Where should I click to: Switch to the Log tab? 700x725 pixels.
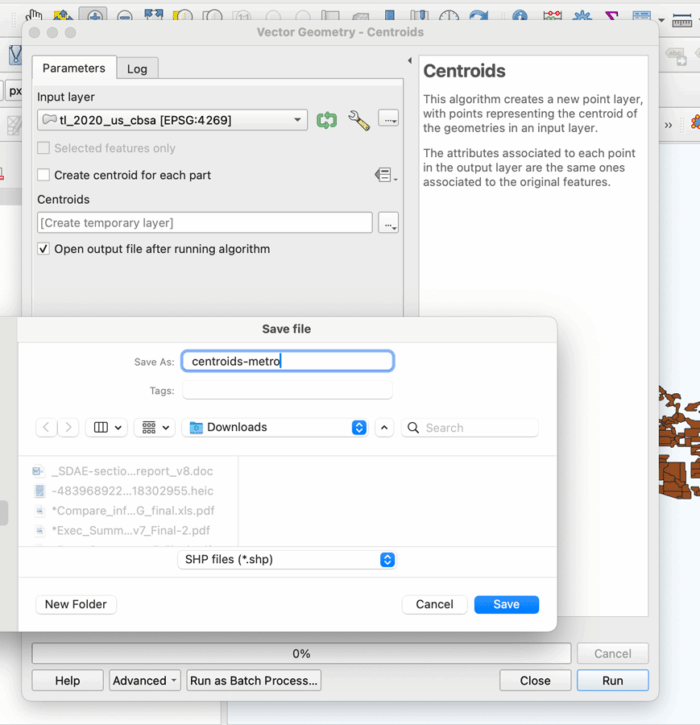click(137, 68)
